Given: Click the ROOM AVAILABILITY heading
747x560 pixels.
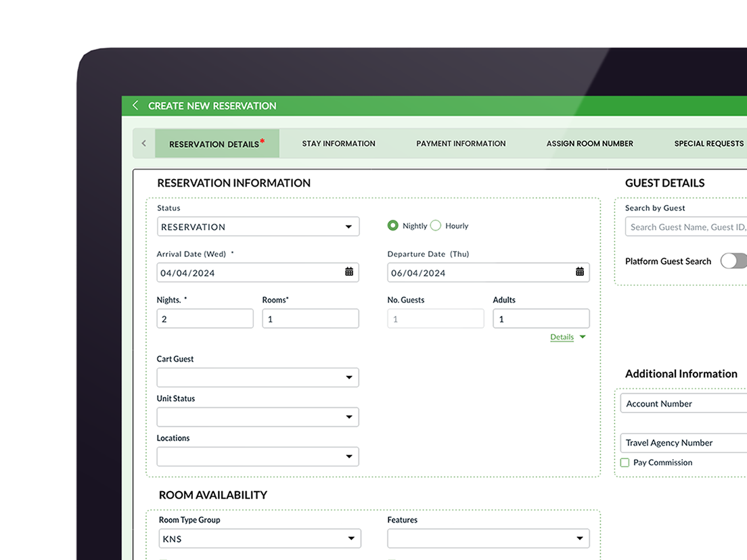Looking at the screenshot, I should tap(212, 495).
